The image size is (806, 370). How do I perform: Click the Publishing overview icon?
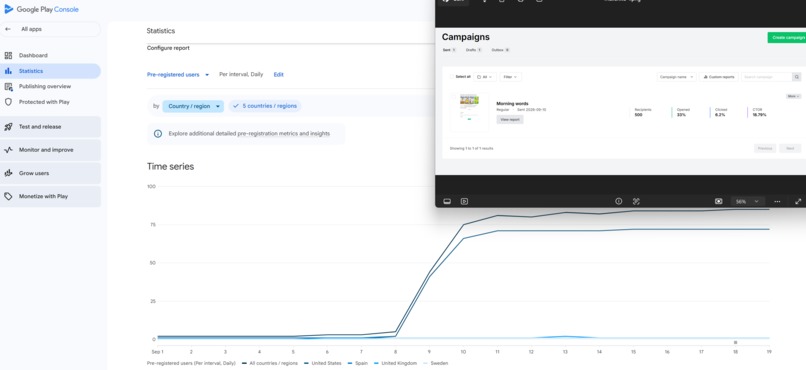pos(8,86)
